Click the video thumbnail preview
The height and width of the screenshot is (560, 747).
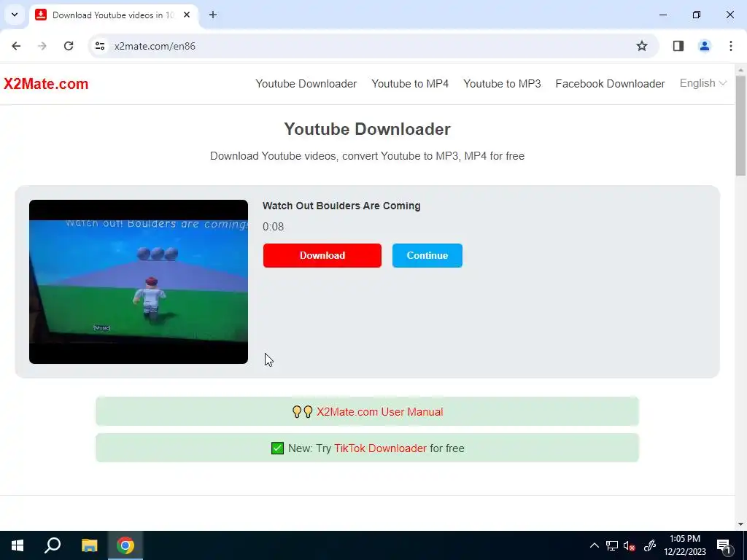pyautogui.click(x=139, y=282)
